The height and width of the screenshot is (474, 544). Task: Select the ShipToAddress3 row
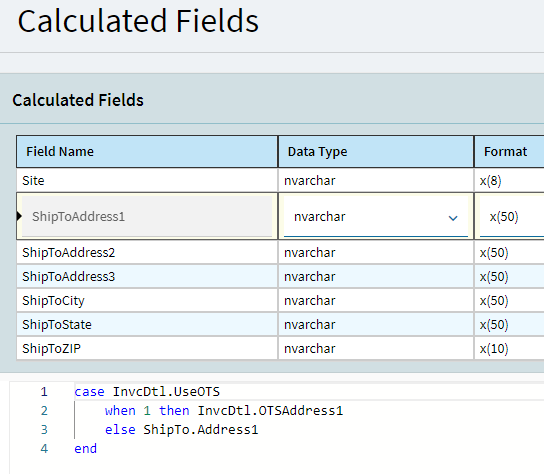coord(280,276)
